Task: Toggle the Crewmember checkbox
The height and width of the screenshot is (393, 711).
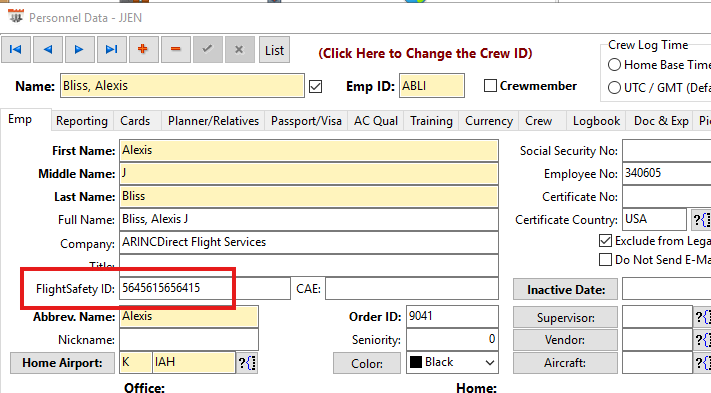Action: coord(490,86)
